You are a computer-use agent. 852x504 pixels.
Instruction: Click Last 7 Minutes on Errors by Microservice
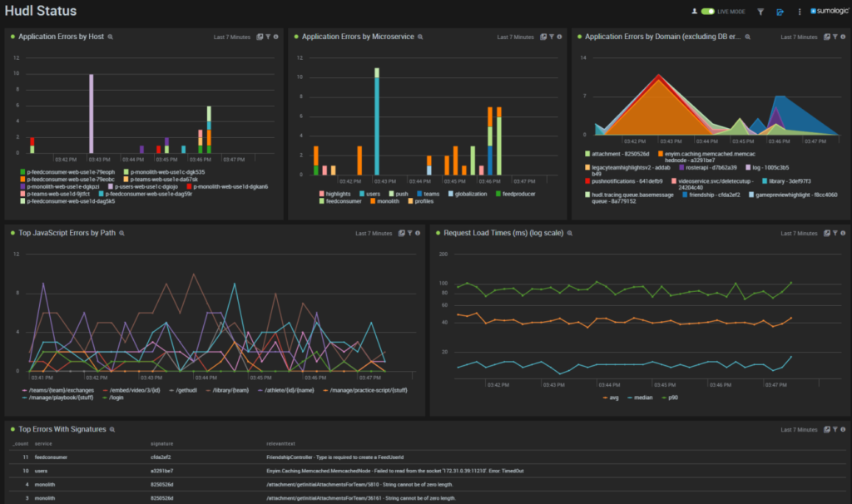coord(516,37)
